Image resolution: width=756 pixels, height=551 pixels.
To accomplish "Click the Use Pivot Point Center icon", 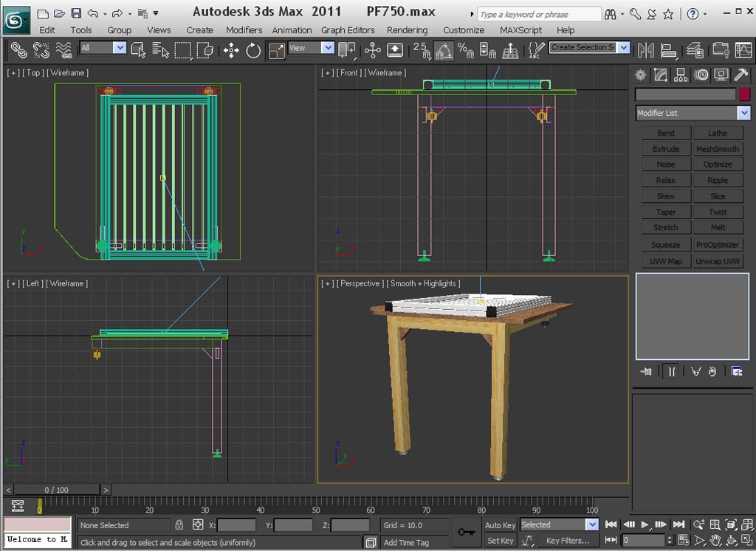I will [x=347, y=49].
